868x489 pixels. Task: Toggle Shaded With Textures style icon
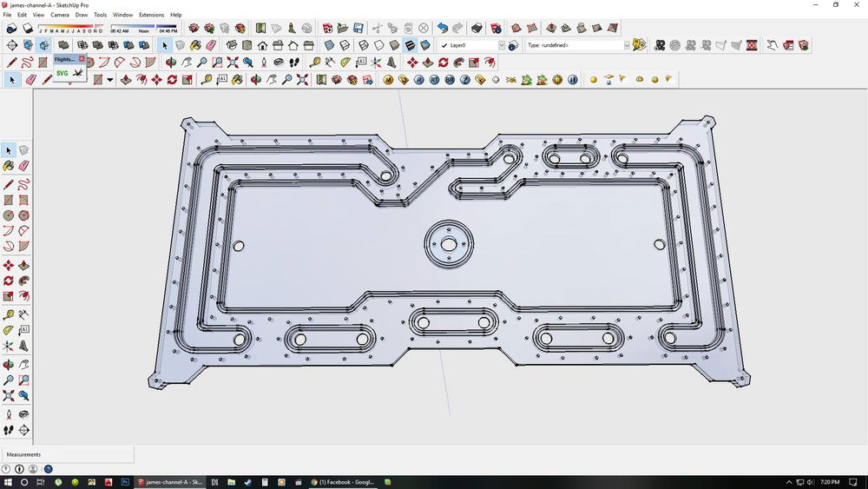tap(409, 45)
